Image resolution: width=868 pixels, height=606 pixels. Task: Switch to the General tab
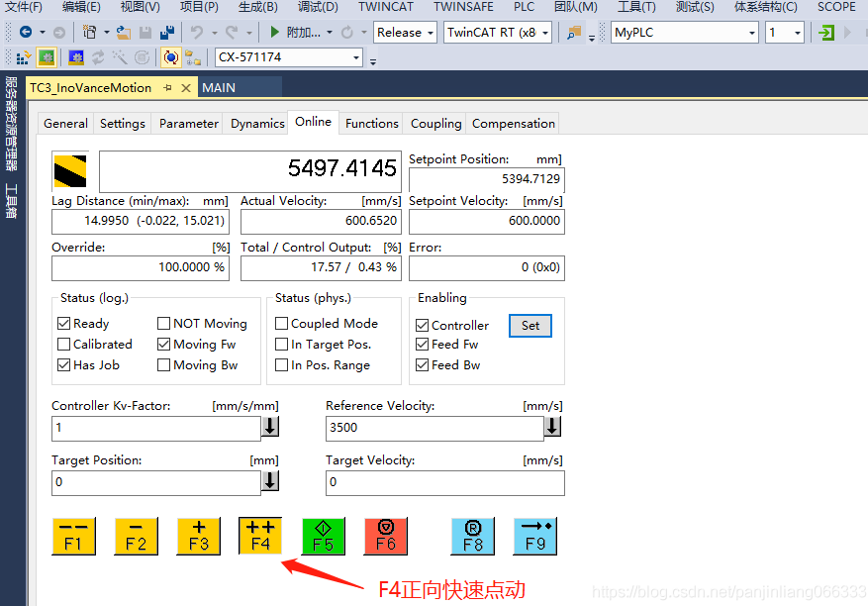point(66,124)
